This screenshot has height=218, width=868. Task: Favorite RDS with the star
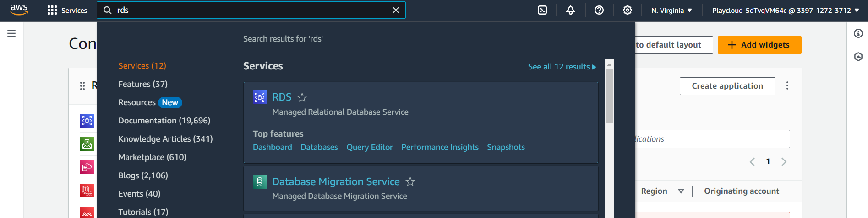click(302, 97)
